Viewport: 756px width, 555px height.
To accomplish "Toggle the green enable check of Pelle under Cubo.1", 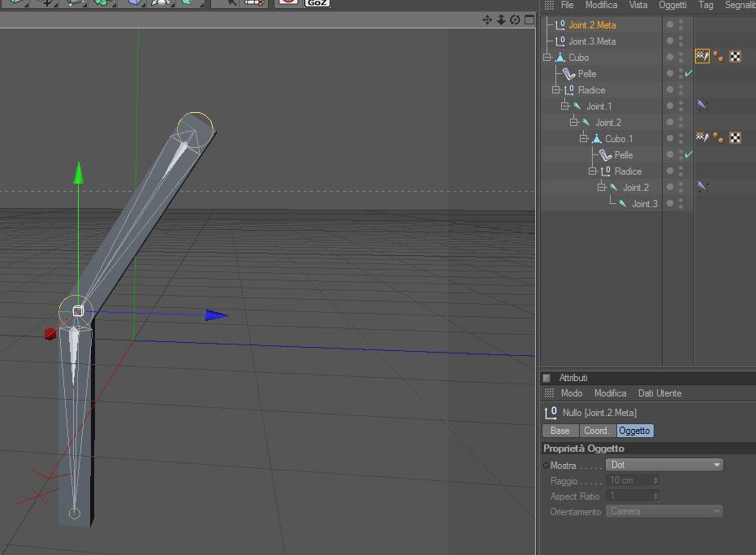I will tap(689, 154).
